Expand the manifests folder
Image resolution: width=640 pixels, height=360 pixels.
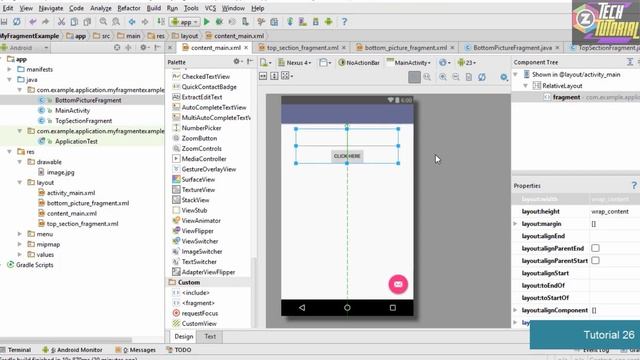[x=10, y=69]
